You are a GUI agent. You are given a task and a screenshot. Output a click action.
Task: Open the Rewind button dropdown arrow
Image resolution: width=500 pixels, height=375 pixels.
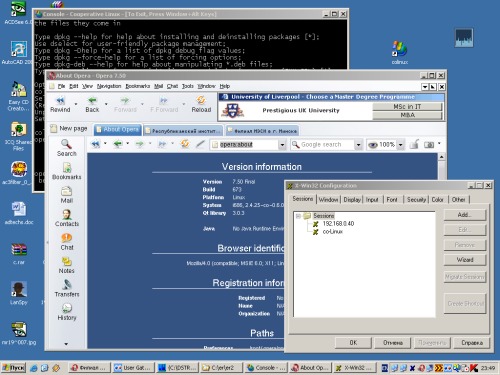click(76, 104)
